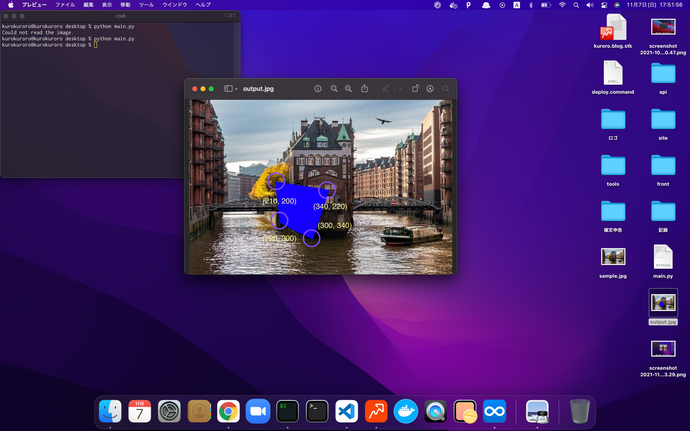Zoom out the output.jpg image
Viewport: 690px width, 431px height.
pyautogui.click(x=334, y=88)
